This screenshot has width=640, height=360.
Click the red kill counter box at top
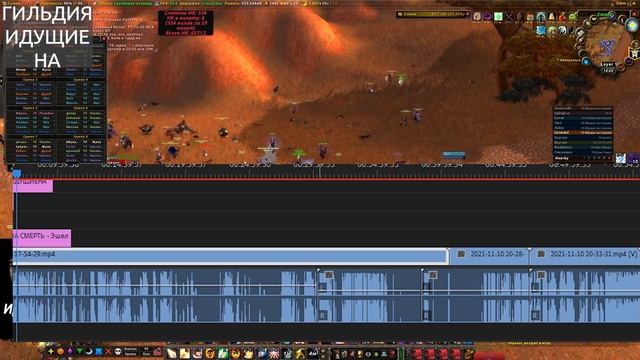[186, 23]
